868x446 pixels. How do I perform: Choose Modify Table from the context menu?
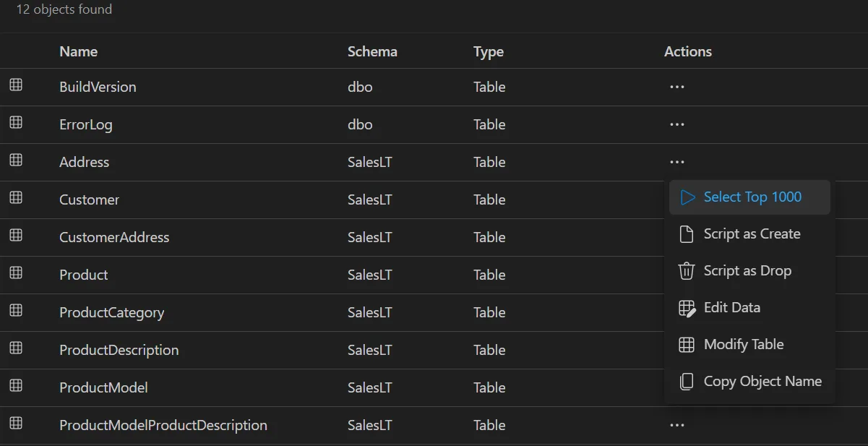744,344
